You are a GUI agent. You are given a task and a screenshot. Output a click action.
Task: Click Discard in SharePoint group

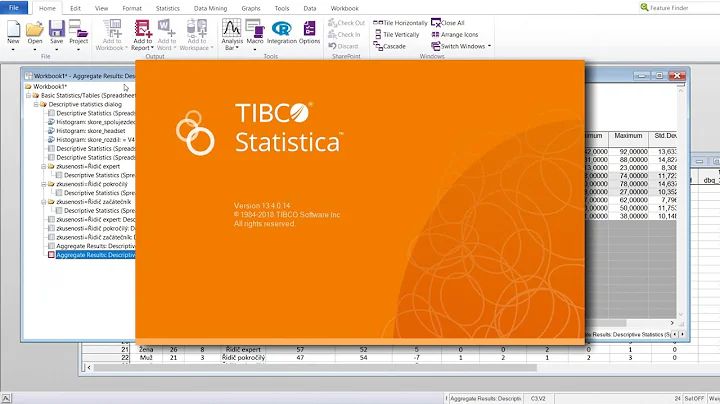coord(343,46)
